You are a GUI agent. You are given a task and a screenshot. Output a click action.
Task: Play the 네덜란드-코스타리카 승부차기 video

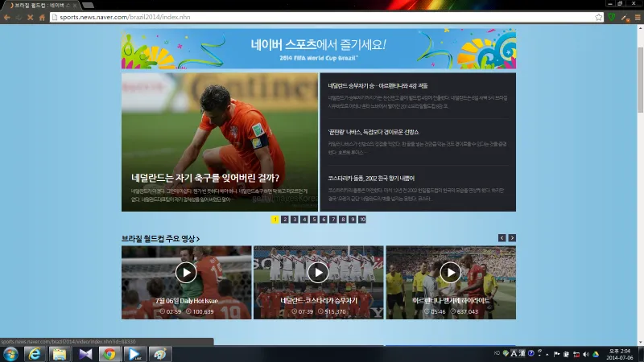pos(318,273)
